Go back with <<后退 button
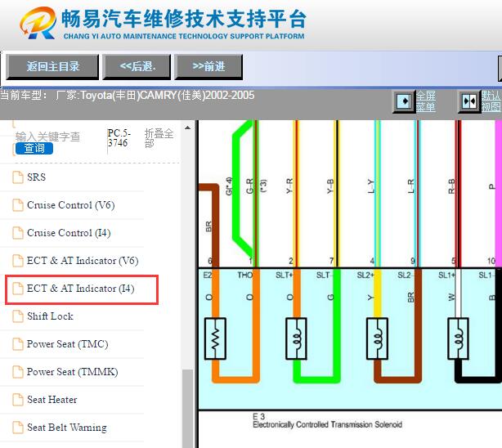 tap(137, 66)
